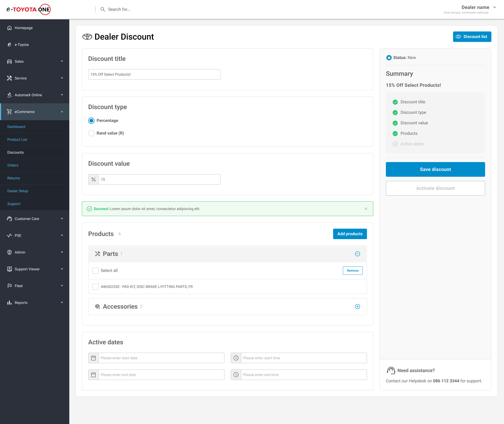
Task: Tick the 446502350 PAD KIT checkbox
Action: coord(96,286)
